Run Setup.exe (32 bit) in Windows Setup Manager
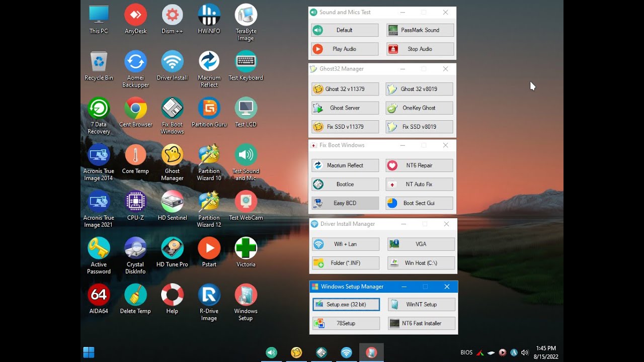 [x=346, y=304]
